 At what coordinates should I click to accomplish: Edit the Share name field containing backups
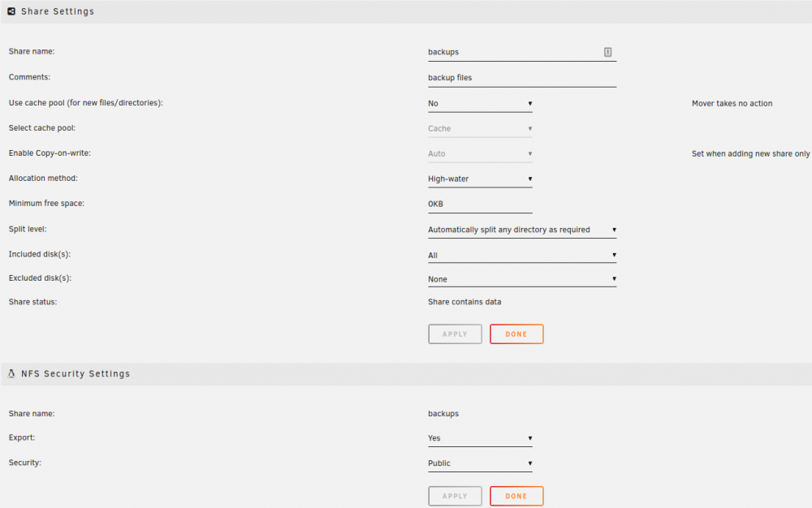coord(522,52)
